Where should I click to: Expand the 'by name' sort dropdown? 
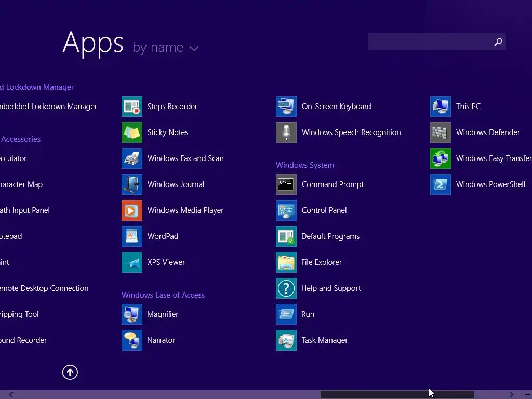pos(166,47)
